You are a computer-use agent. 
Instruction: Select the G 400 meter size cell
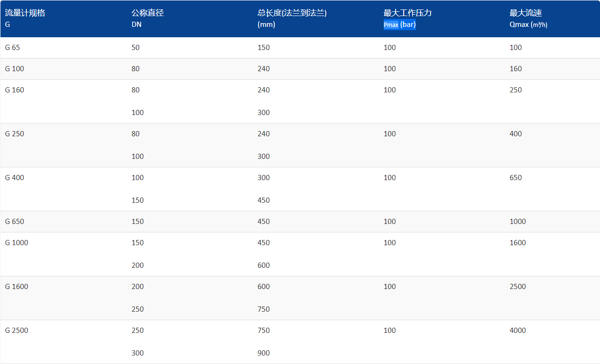tap(14, 178)
